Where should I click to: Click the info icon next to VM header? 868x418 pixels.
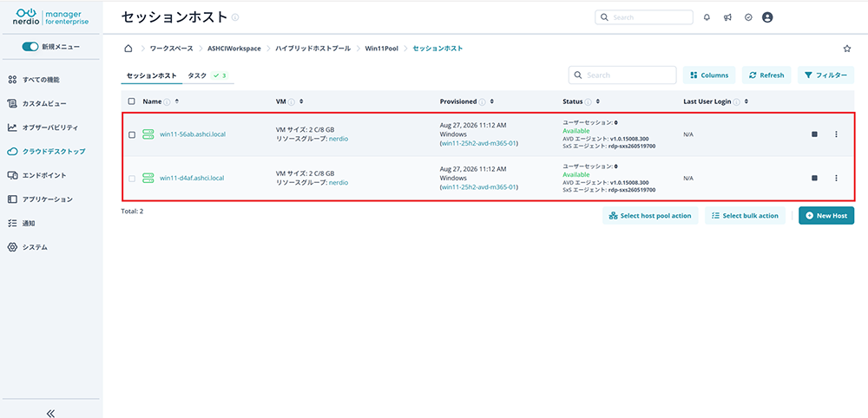(292, 101)
